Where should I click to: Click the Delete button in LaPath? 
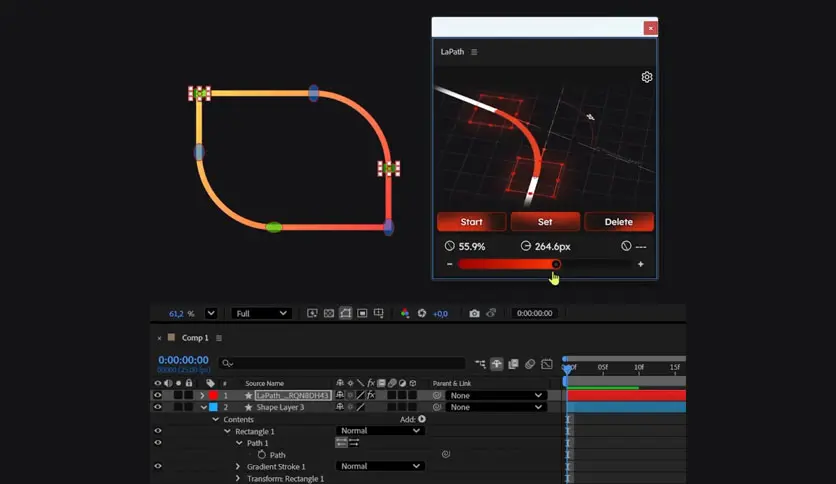pos(618,222)
